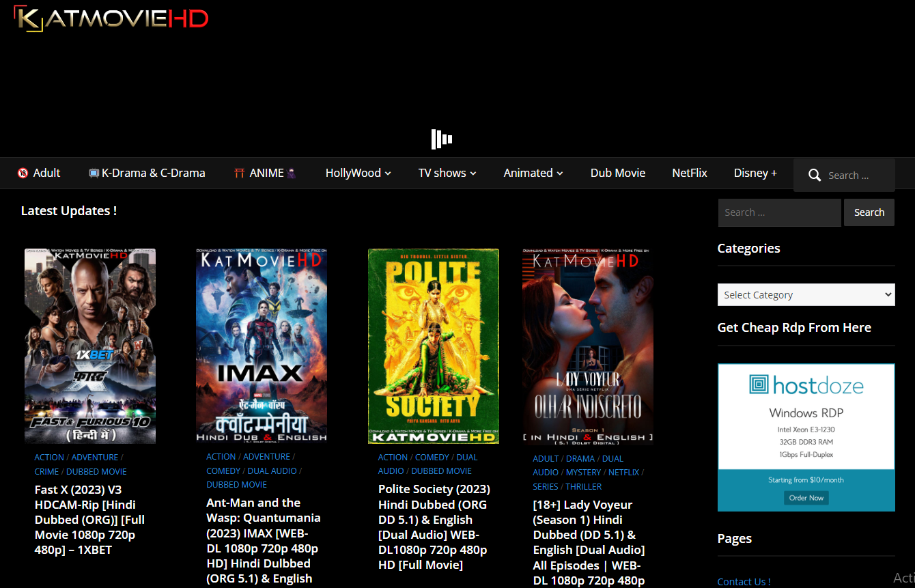Open the Disney + menu item
The width and height of the screenshot is (915, 588).
click(755, 173)
